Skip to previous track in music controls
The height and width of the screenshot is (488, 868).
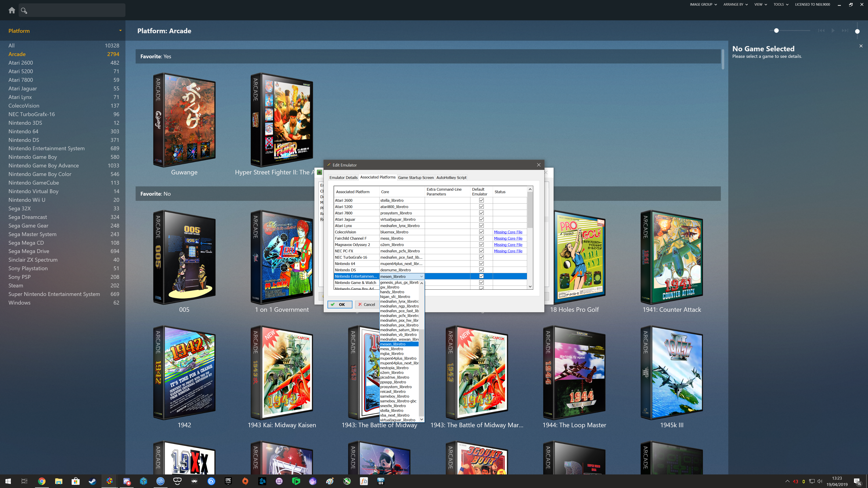coord(821,31)
